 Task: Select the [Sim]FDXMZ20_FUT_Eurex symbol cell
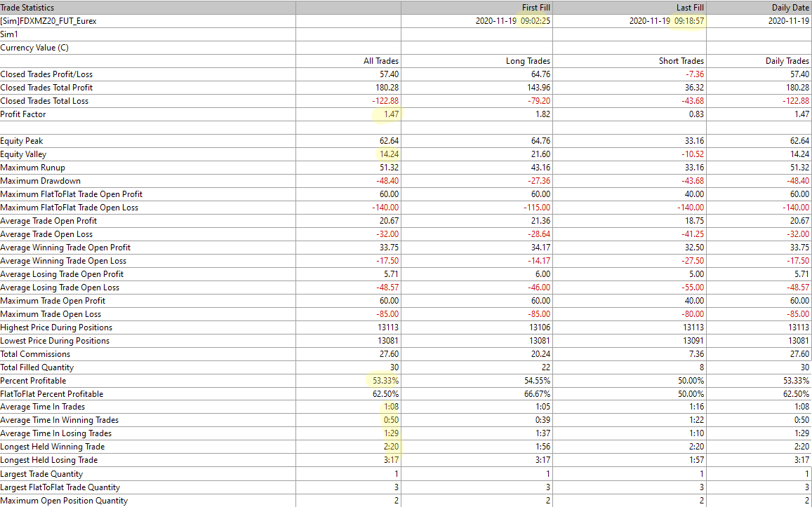coord(48,21)
